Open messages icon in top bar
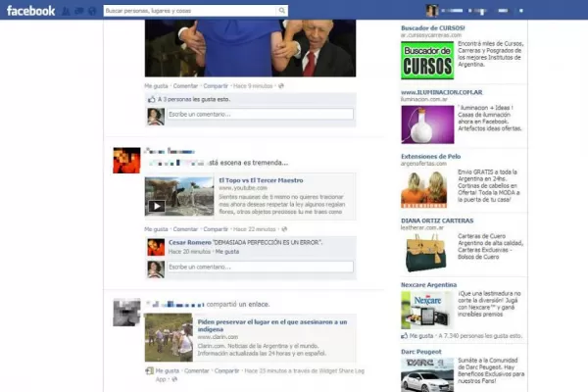The image size is (588, 392). tap(79, 11)
